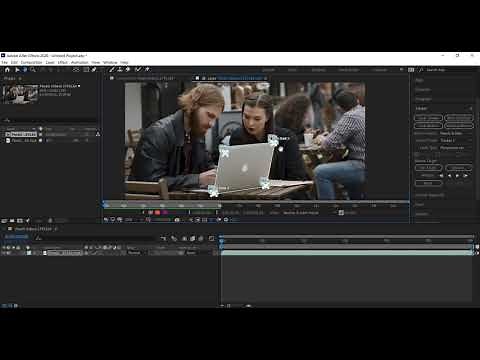Open the Current Track dropdown
This screenshot has height=360, width=480.
click(456, 140)
